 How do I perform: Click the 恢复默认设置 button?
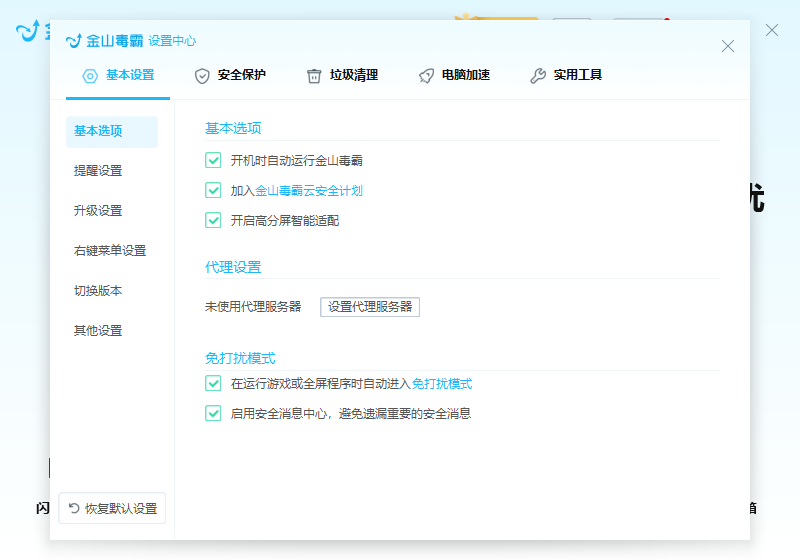coord(112,508)
